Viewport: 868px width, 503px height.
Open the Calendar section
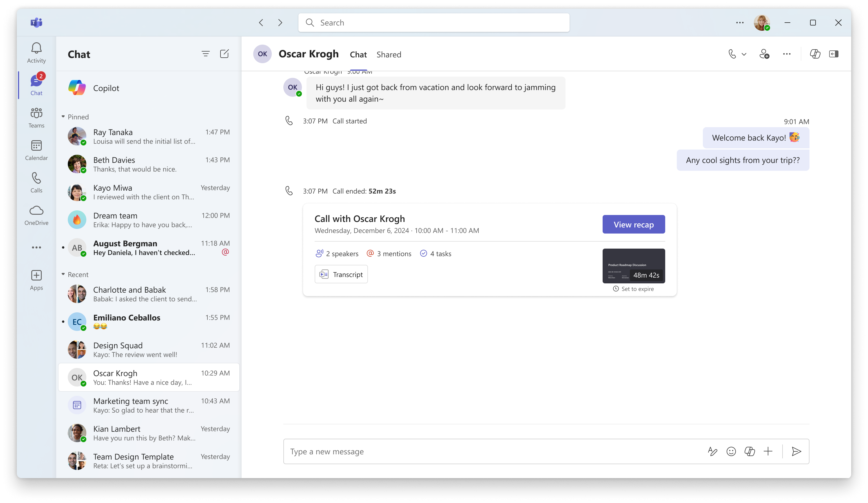pyautogui.click(x=36, y=150)
